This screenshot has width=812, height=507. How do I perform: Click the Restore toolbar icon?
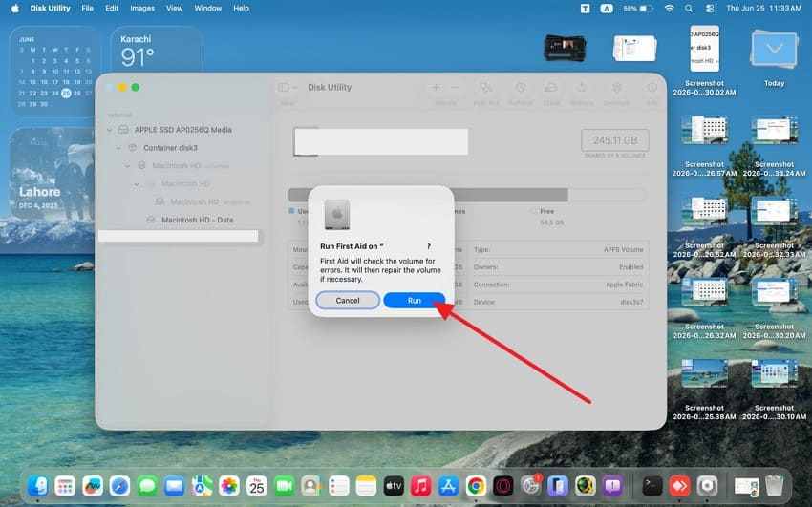pyautogui.click(x=582, y=88)
